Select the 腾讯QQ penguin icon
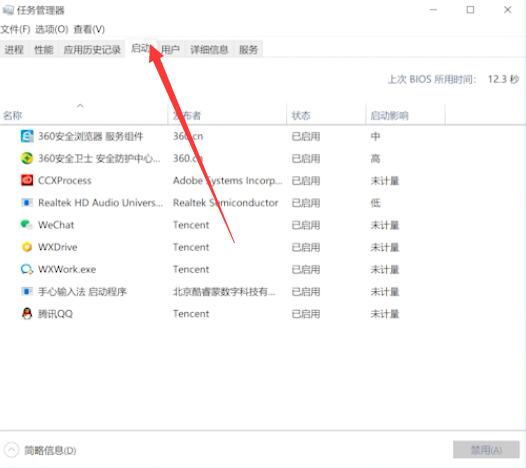Viewport: 526px width, 468px height. coord(27,314)
